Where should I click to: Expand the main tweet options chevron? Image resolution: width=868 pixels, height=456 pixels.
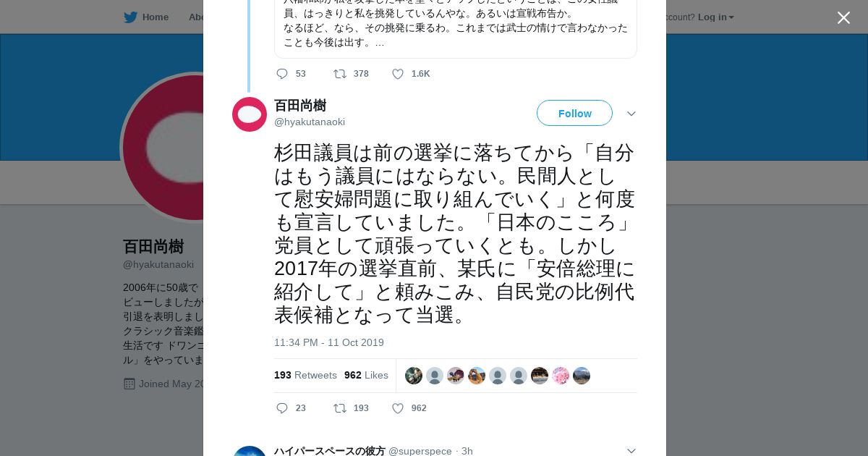[x=631, y=114]
